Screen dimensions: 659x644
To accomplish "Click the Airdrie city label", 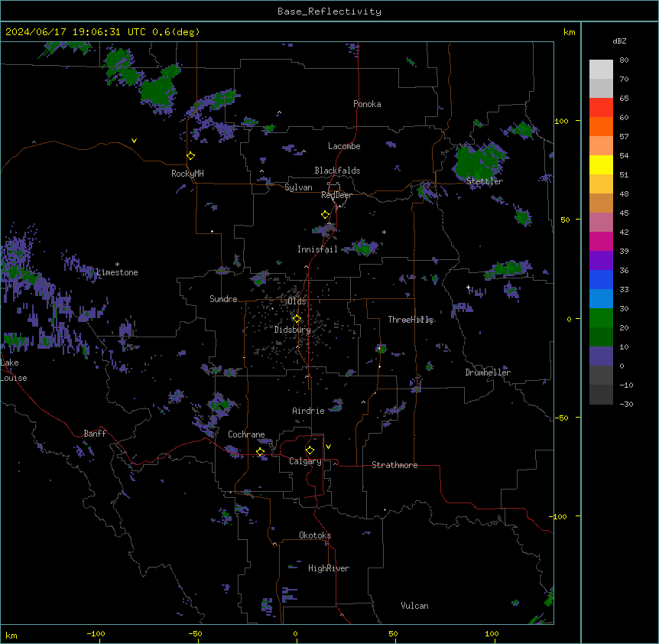I will click(309, 411).
